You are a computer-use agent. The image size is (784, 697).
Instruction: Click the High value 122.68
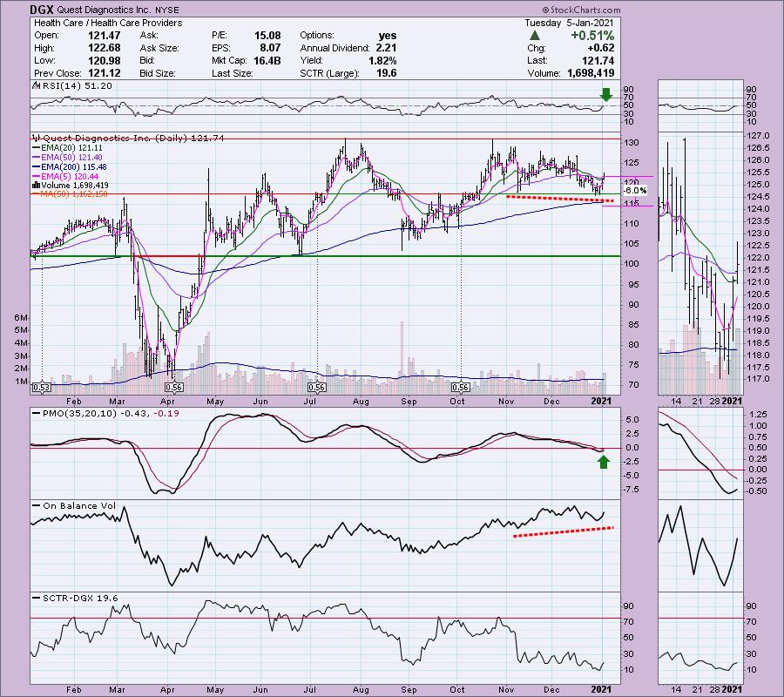click(x=104, y=48)
